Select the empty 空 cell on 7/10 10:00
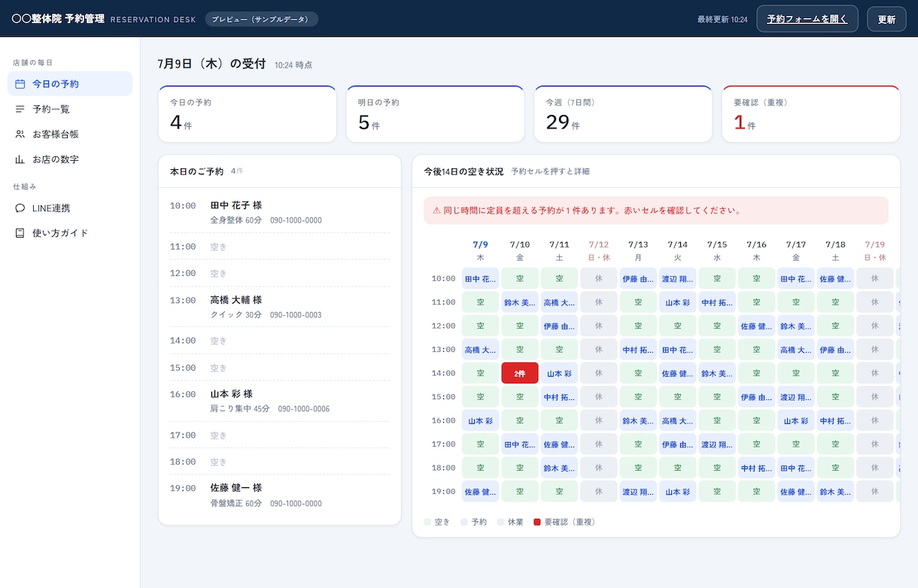 (520, 278)
